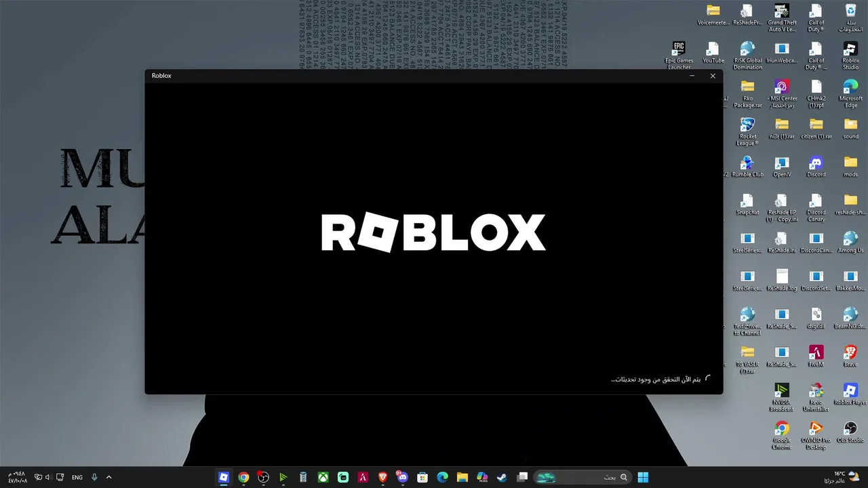Launch OWN3D Pro Desktop shortcut

[816, 436]
